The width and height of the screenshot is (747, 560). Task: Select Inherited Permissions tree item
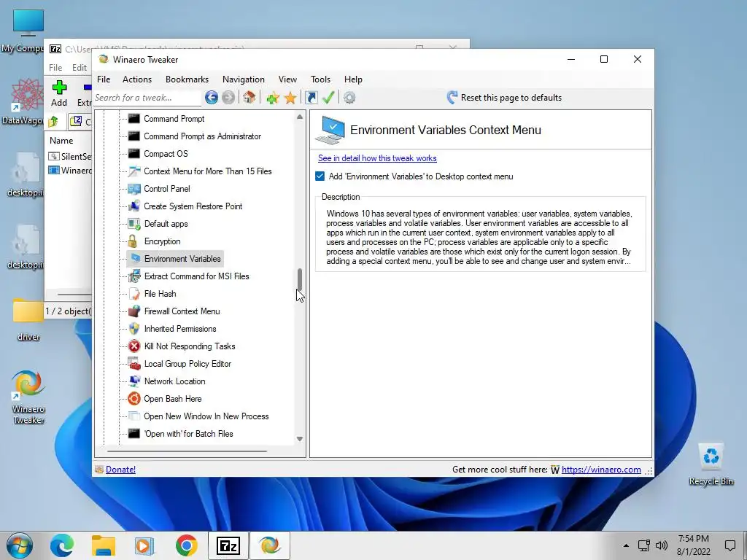click(x=180, y=329)
